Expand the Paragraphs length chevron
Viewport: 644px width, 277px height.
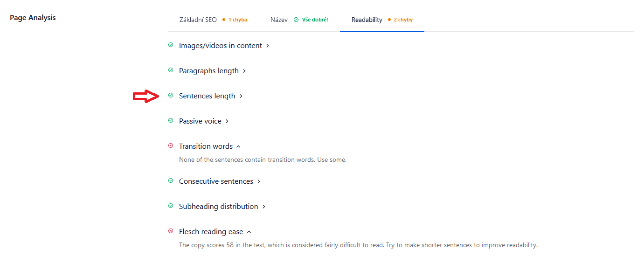coord(244,71)
